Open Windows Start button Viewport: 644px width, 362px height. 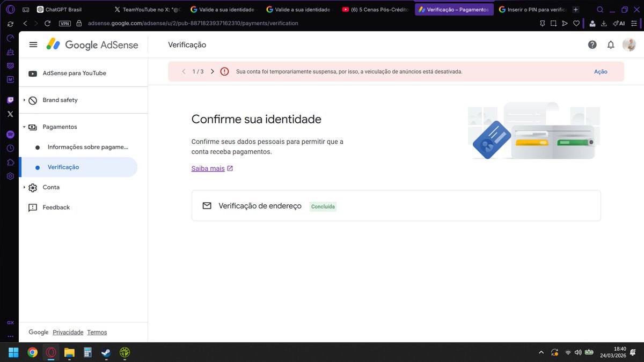point(13,352)
